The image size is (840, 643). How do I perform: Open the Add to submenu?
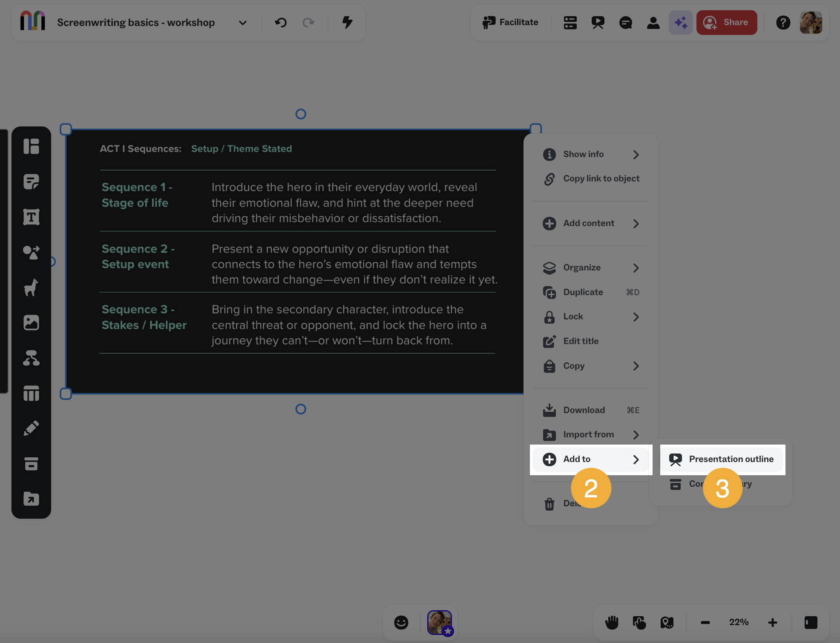pyautogui.click(x=590, y=459)
